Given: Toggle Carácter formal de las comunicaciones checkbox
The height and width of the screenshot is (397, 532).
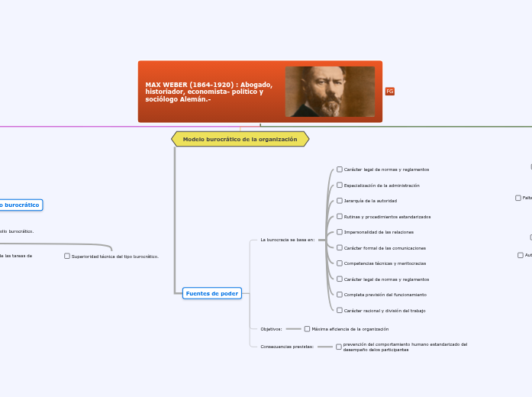Looking at the screenshot, I should coord(340,248).
